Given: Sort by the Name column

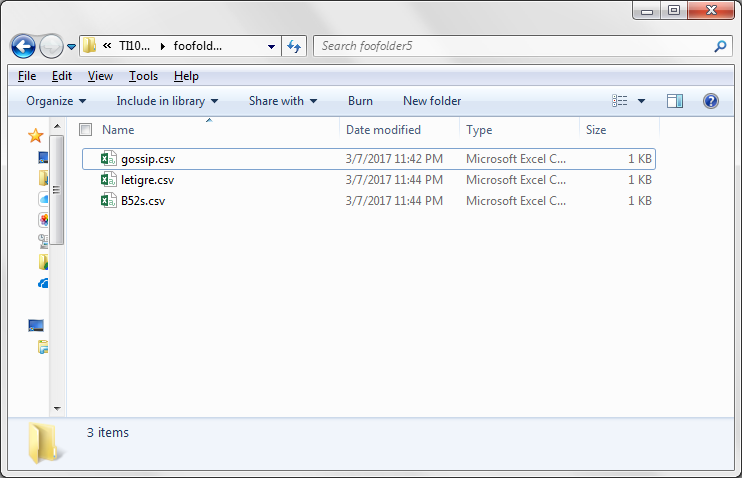Looking at the screenshot, I should [x=118, y=130].
